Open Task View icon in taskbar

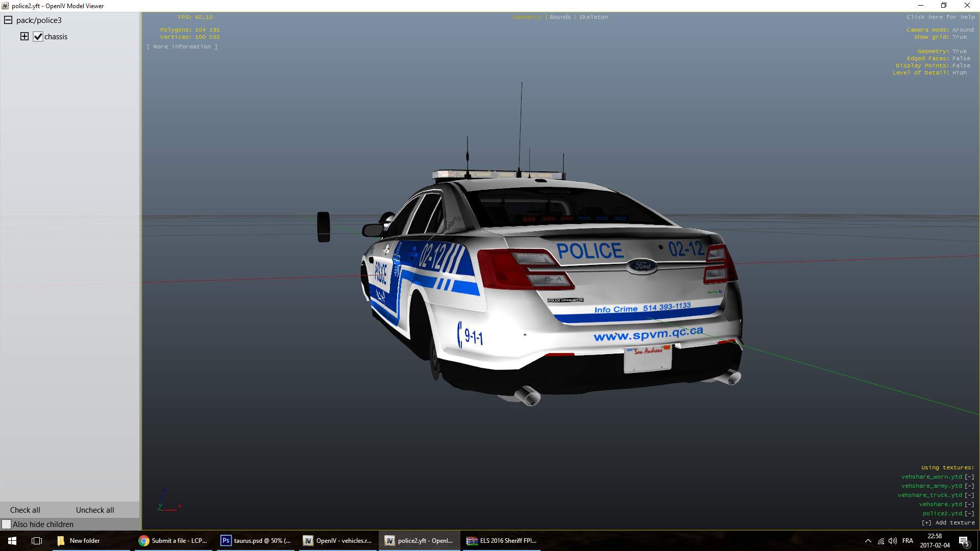tap(37, 541)
